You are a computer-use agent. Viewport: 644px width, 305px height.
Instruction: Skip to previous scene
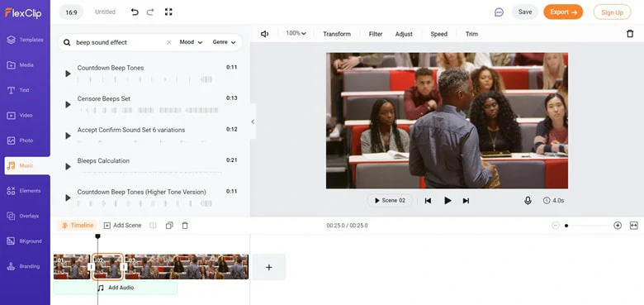coord(428,201)
